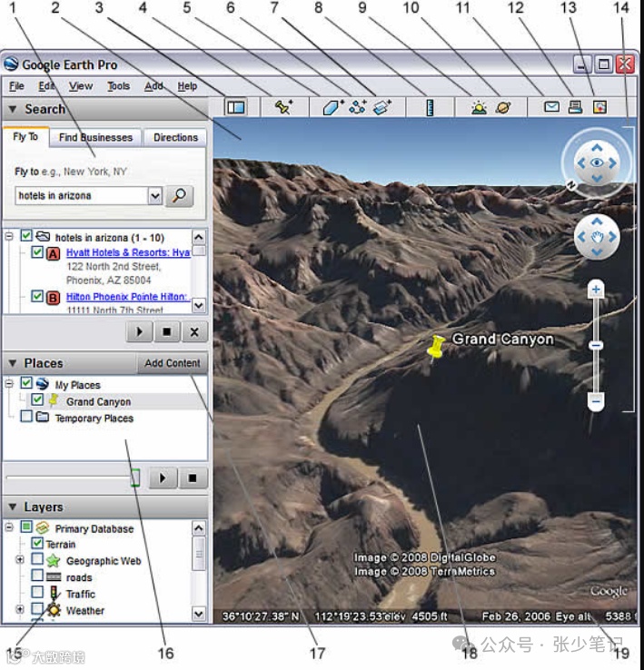This screenshot has width=644, height=670.
Task: Open the Hilton Phoenix Pointe Hilton link
Action: (x=127, y=297)
